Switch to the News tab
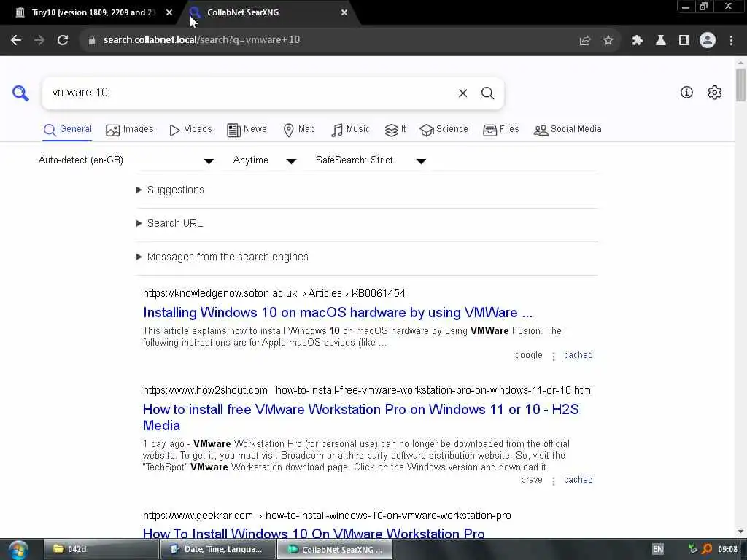Screen dimensions: 747x560 pyautogui.click(x=247, y=129)
